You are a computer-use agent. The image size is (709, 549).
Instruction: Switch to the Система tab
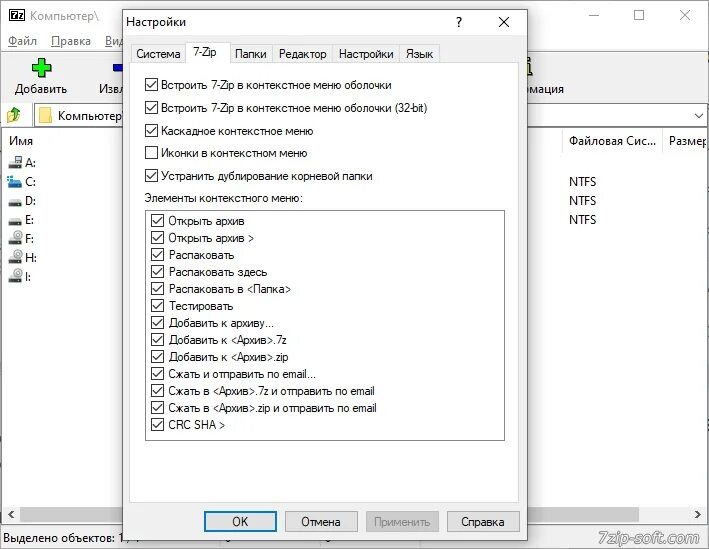(158, 54)
